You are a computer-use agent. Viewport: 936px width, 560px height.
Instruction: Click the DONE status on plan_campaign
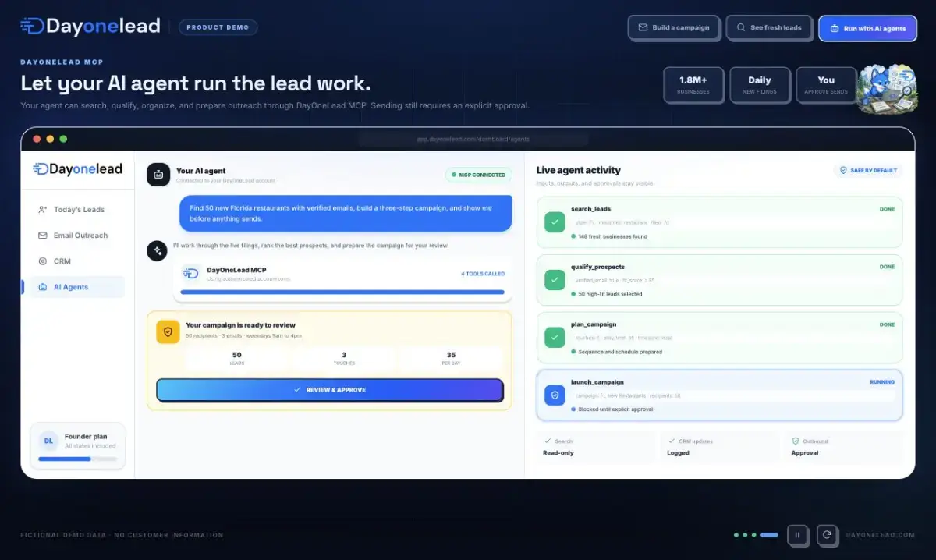pos(887,324)
